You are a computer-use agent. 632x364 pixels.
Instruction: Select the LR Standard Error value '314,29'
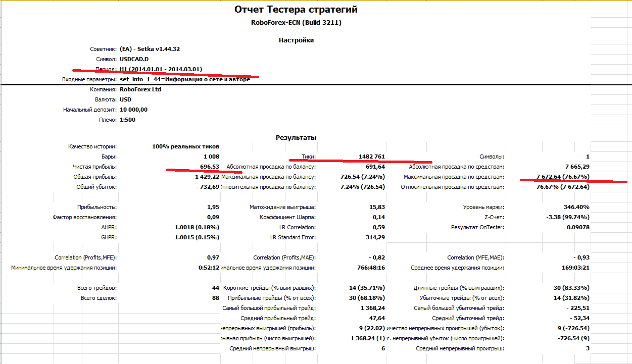point(375,237)
